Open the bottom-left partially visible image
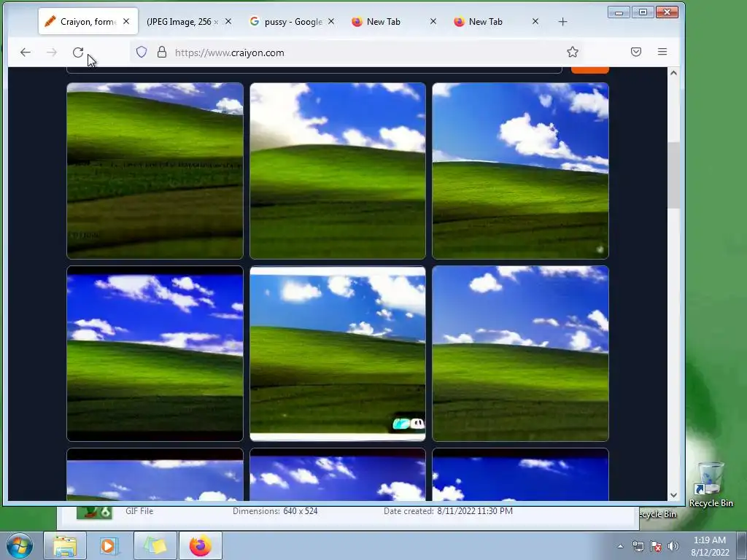This screenshot has height=560, width=747. tap(155, 475)
